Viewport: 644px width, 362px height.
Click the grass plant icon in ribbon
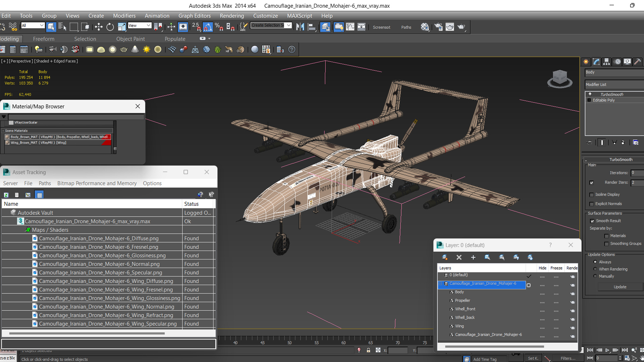218,50
